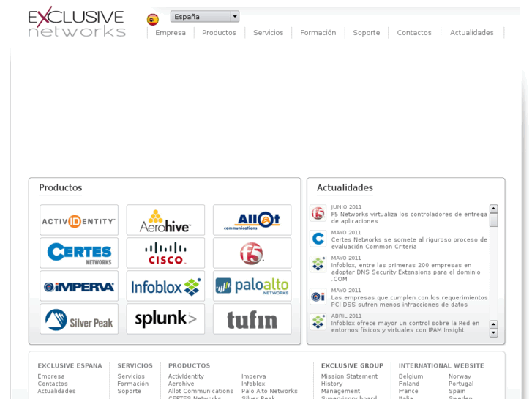
Task: Click footer ActivIdentity link
Action: [186, 376]
